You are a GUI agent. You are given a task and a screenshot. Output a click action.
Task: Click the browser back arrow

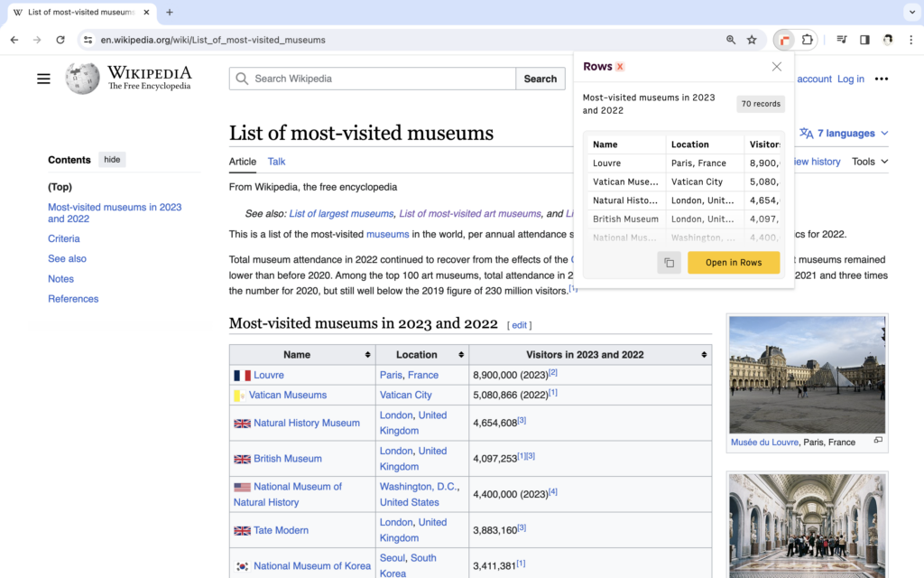click(14, 40)
